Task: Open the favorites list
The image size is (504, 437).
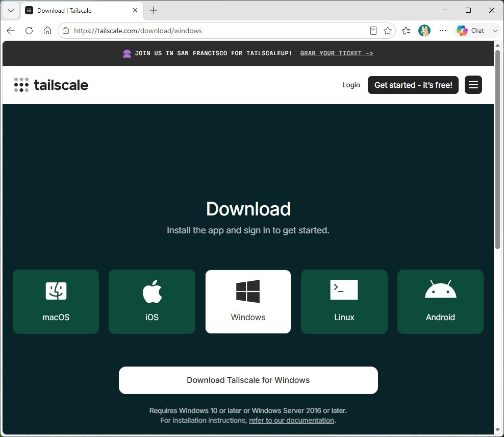Action: [x=406, y=31]
